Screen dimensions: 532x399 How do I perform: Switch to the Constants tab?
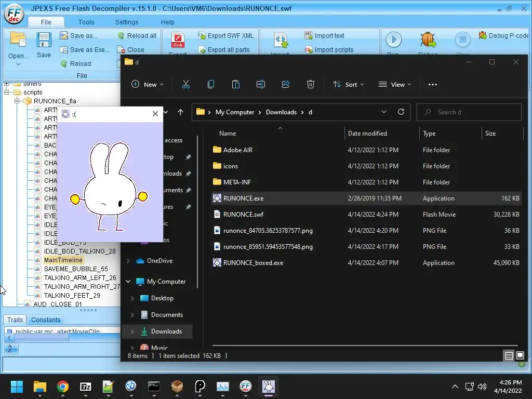46,320
